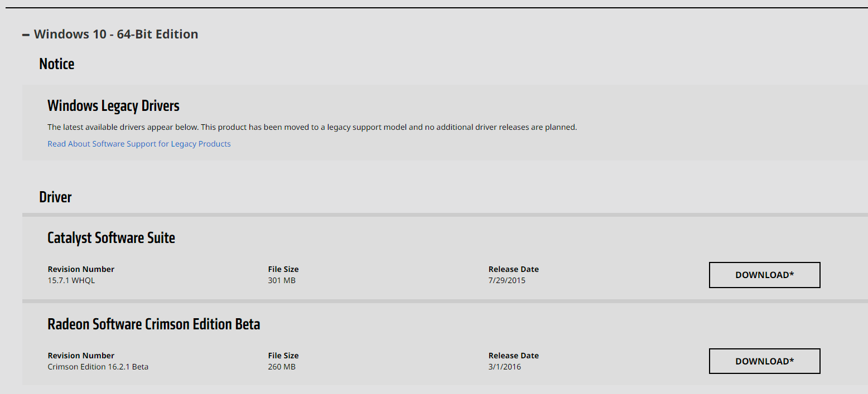
Task: Open Read About Software Support for Legacy Products
Action: pyautogui.click(x=139, y=144)
